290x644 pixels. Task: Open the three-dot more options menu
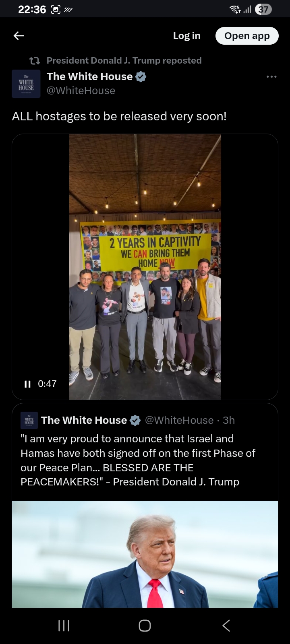(x=271, y=76)
